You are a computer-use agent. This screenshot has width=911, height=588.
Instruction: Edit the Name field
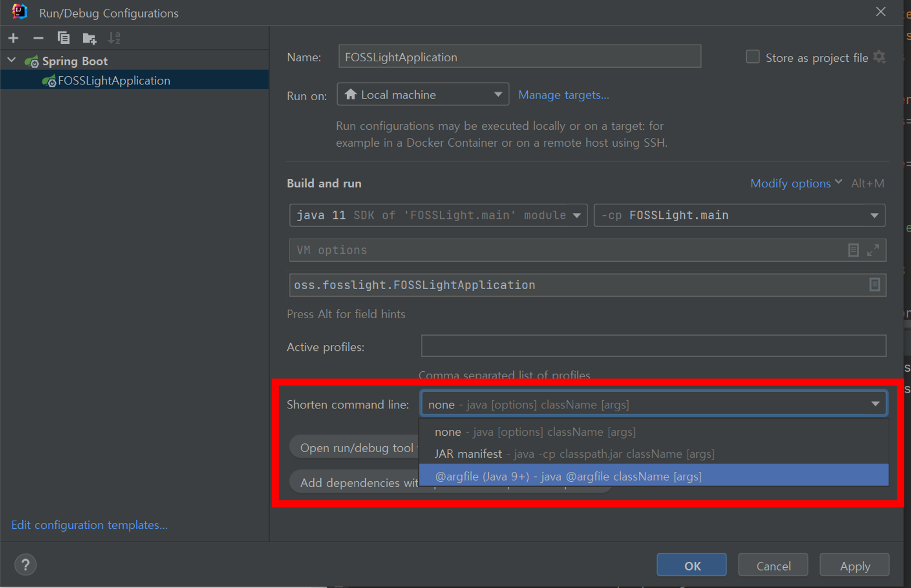520,57
